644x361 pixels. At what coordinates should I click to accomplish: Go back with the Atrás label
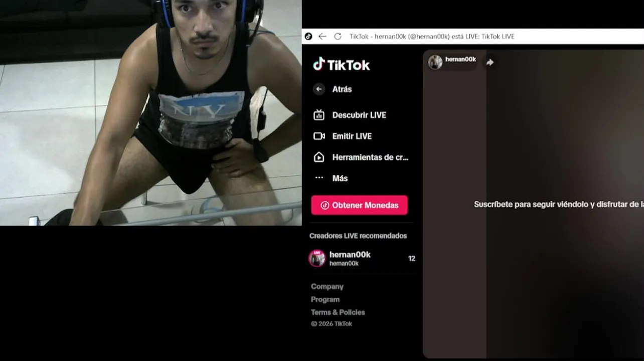point(342,89)
